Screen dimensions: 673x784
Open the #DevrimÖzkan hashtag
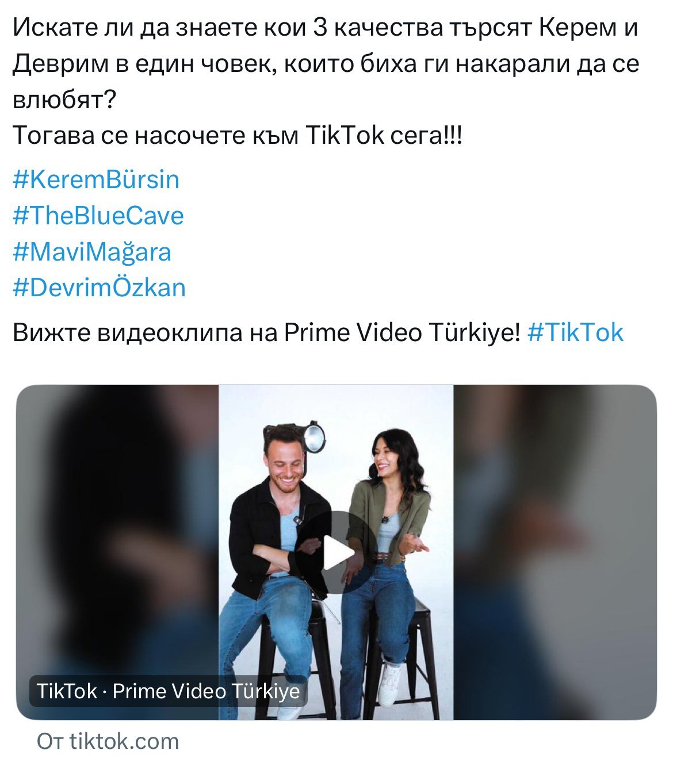point(100,288)
